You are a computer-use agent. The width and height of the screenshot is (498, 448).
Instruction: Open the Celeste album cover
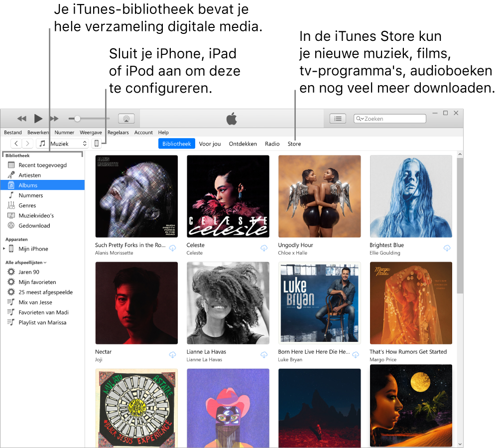[228, 196]
